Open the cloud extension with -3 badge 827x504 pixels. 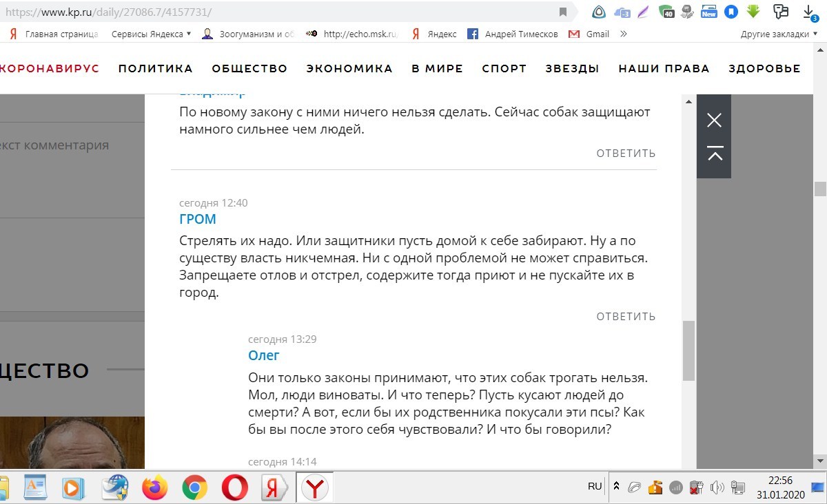click(622, 12)
